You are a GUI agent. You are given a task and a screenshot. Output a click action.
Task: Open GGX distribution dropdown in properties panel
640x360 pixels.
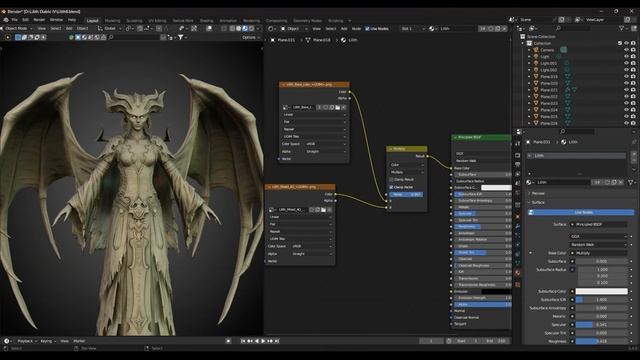[598, 236]
